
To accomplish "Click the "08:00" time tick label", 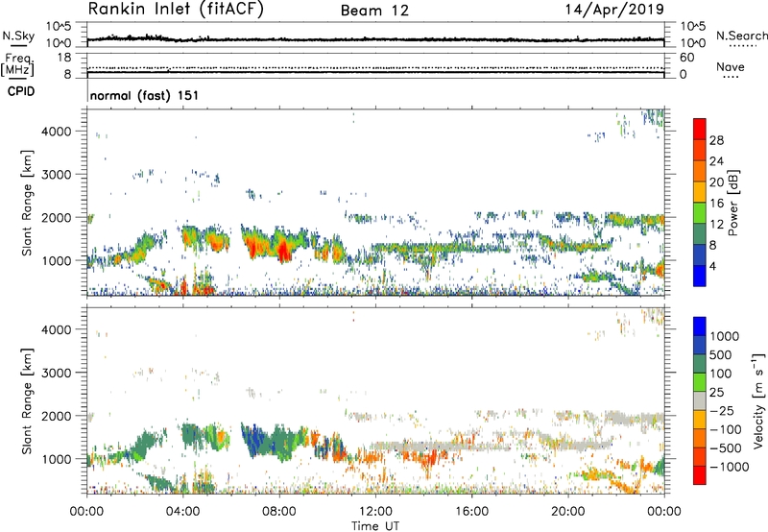I will 279,512.
